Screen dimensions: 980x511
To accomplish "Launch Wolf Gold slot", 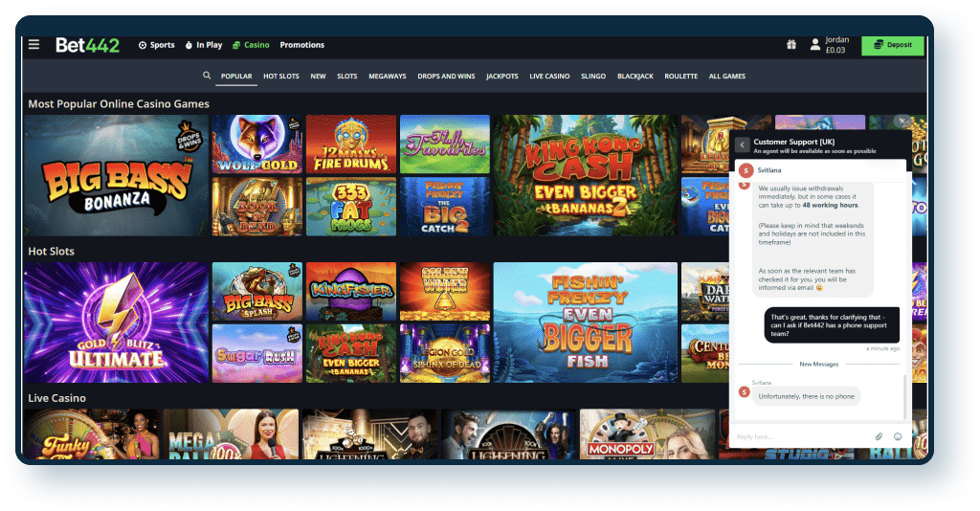I will tap(256, 144).
